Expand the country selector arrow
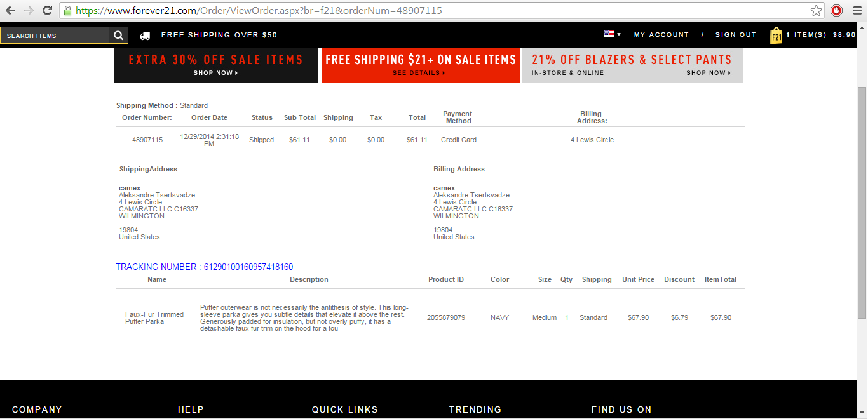The image size is (868, 419). coord(619,34)
